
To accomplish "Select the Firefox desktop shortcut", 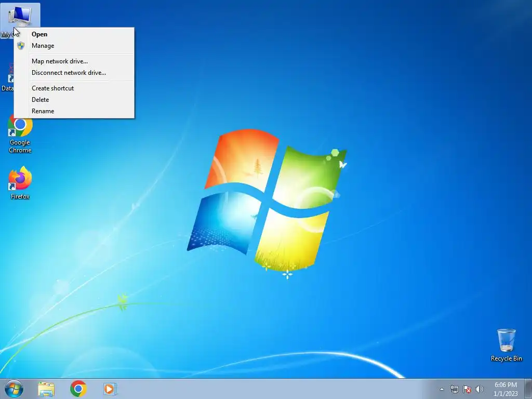I will [x=20, y=182].
